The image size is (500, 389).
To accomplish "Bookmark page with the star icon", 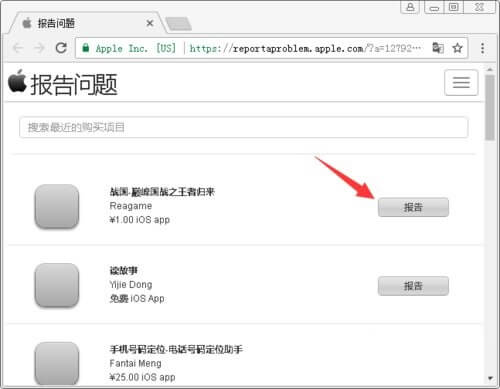I will [x=457, y=48].
